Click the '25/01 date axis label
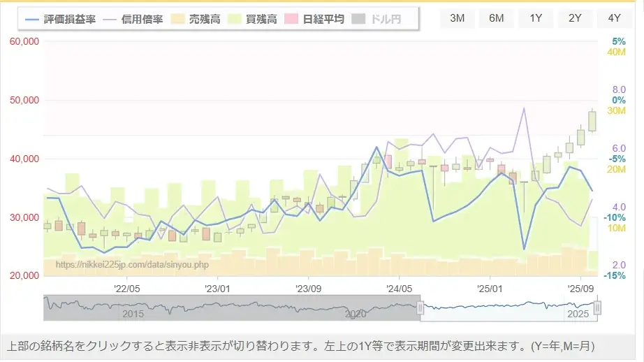The image size is (644, 362). (x=490, y=288)
